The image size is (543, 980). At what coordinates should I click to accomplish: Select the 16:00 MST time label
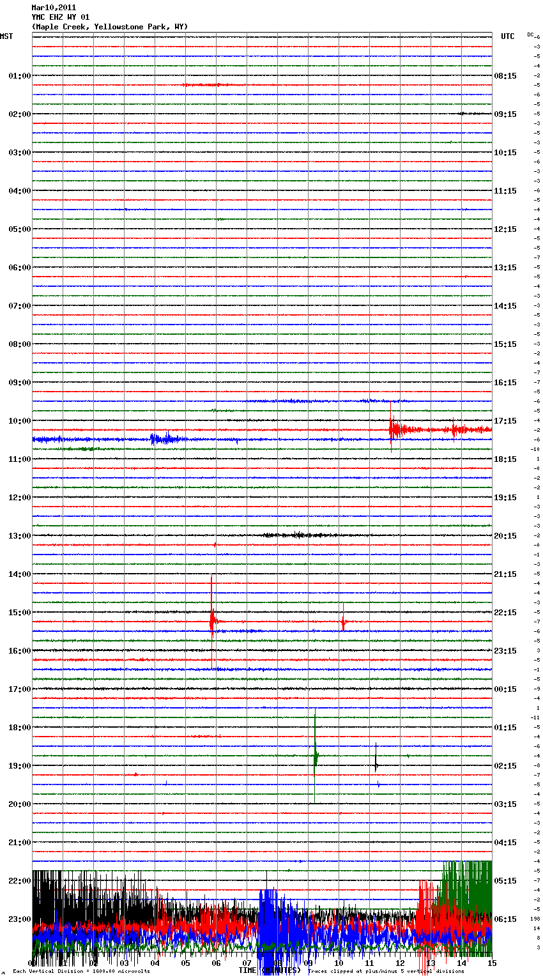pos(20,651)
